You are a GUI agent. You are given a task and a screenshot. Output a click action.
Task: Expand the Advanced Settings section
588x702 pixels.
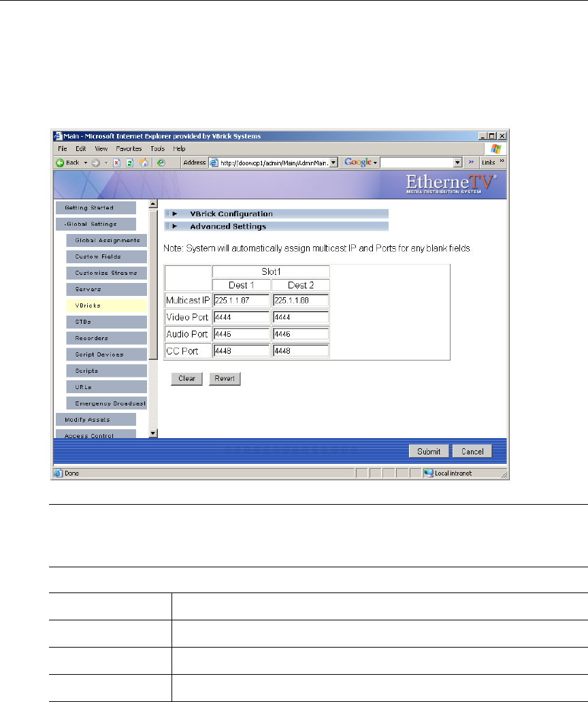pyautogui.click(x=175, y=227)
